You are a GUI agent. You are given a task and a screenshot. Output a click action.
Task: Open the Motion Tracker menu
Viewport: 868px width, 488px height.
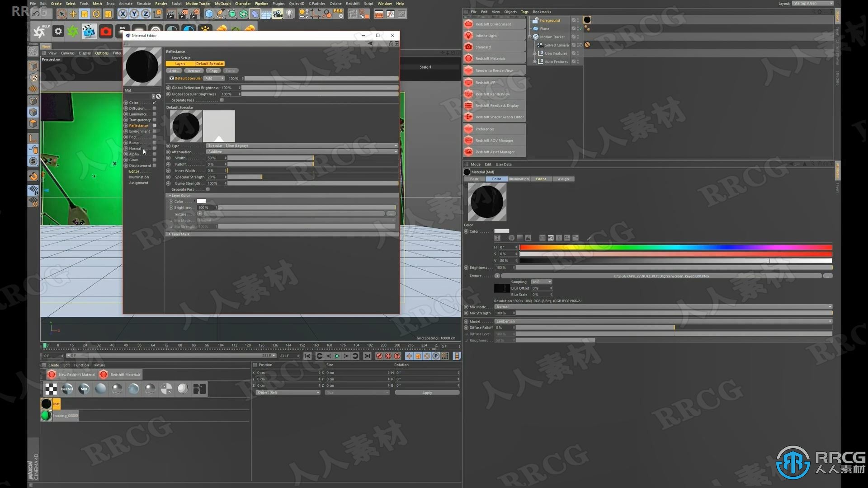(x=198, y=4)
